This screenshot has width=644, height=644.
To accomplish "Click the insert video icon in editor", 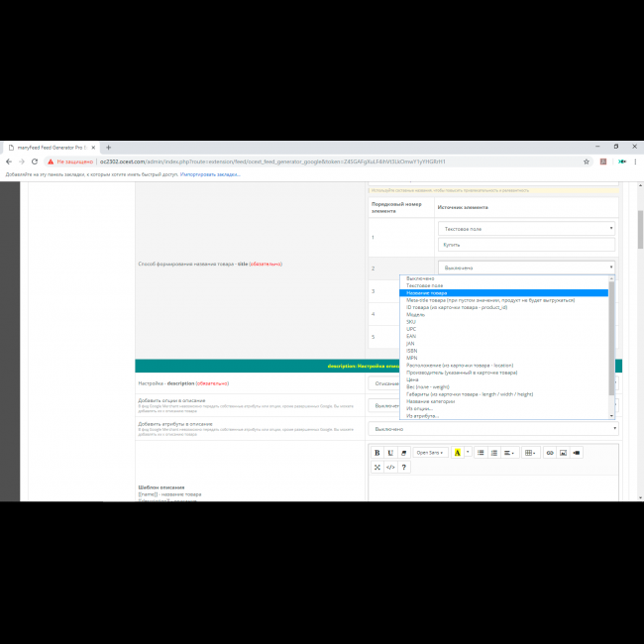I will [577, 453].
